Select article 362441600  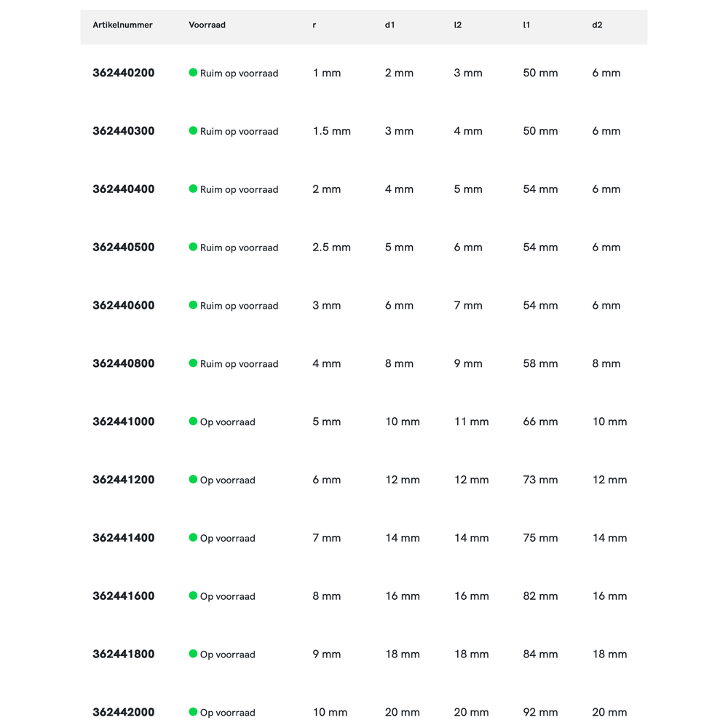click(x=124, y=596)
